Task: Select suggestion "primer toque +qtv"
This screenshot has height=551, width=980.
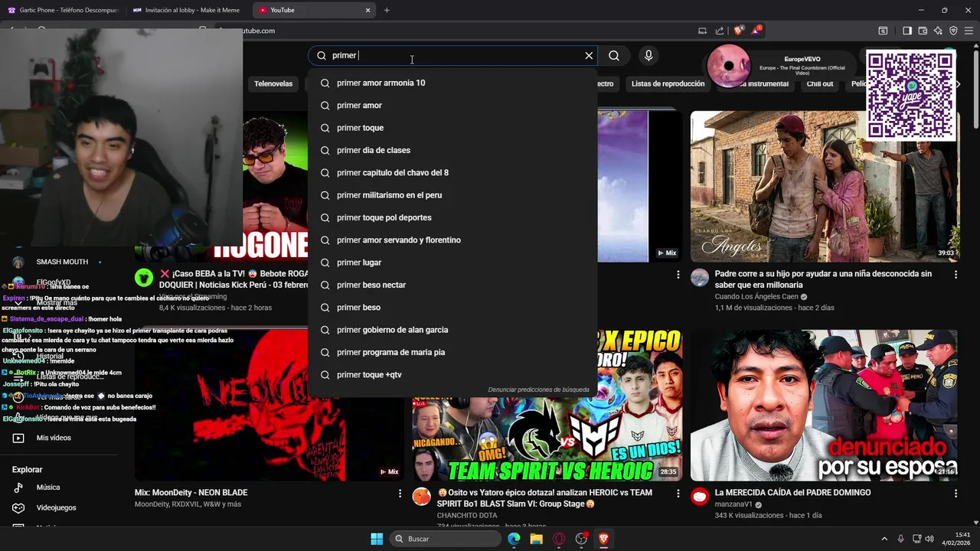Action: (452, 374)
